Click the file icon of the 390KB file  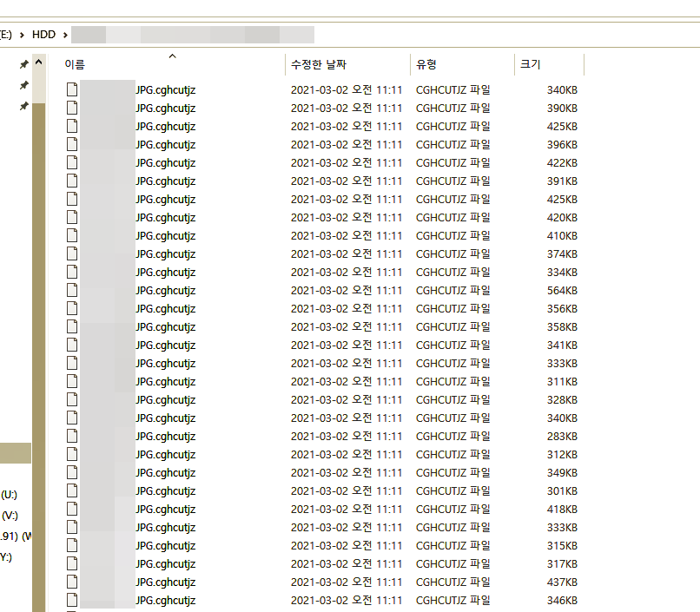(x=72, y=108)
